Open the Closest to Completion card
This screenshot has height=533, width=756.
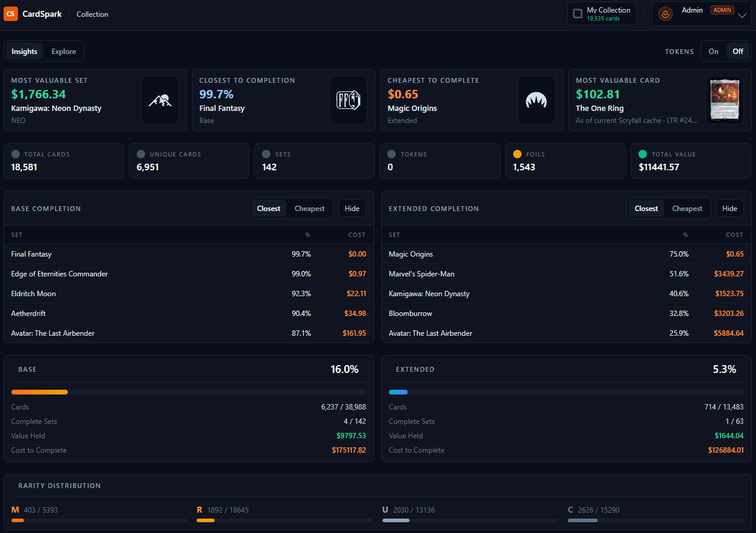click(x=284, y=100)
